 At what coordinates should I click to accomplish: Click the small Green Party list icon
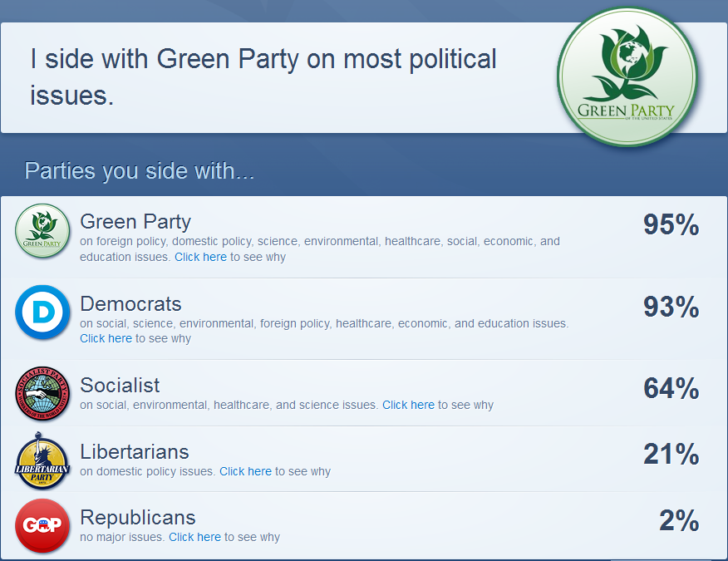coord(42,231)
